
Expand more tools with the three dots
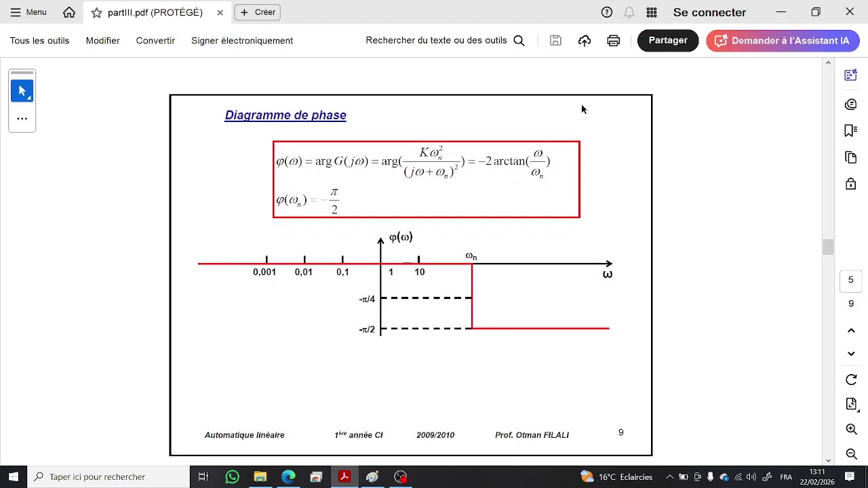pyautogui.click(x=22, y=119)
